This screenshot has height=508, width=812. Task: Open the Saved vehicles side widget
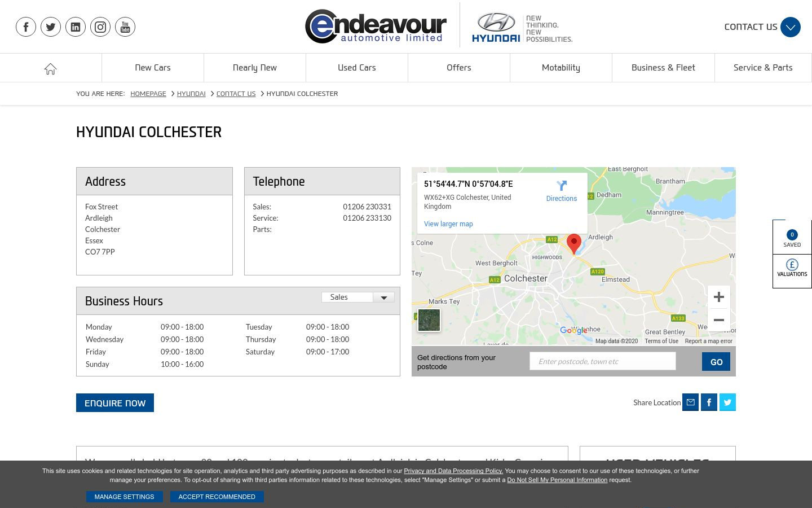pos(792,238)
